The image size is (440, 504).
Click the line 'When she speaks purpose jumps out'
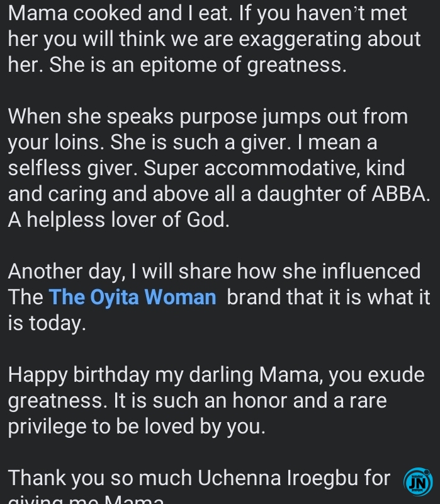tap(207, 117)
